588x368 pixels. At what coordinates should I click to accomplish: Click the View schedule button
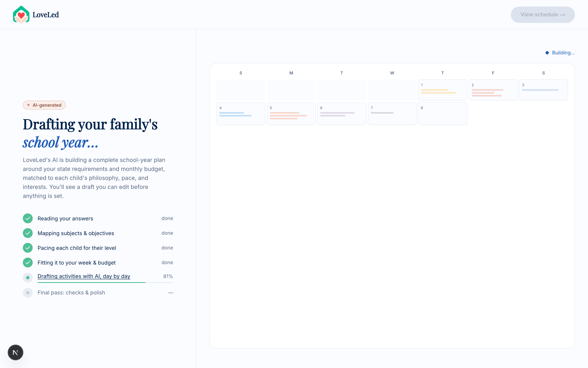click(542, 15)
